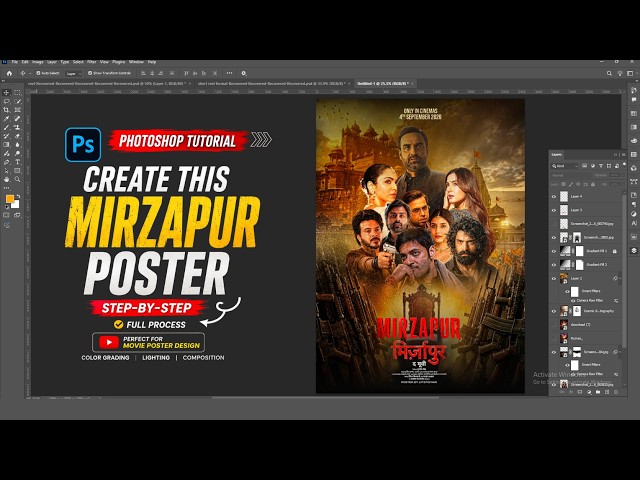Screen dimensions: 640x480
Task: Select the Frame tool
Action: click(x=18, y=110)
